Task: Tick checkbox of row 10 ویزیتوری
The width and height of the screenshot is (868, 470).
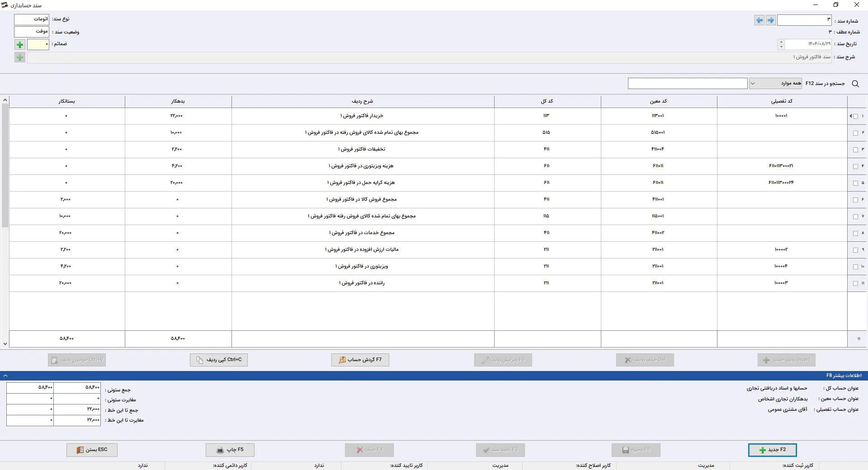Action: coord(855,267)
